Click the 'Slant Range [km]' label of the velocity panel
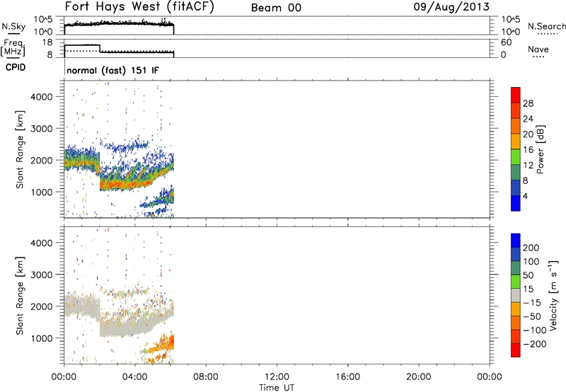566x392 pixels. click(x=20, y=296)
